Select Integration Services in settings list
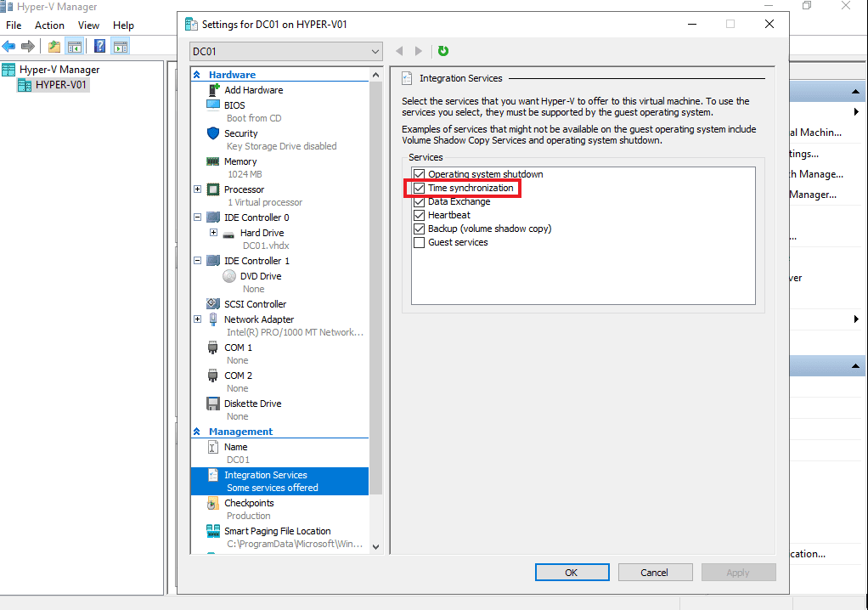Viewport: 868px width, 610px height. [x=279, y=481]
